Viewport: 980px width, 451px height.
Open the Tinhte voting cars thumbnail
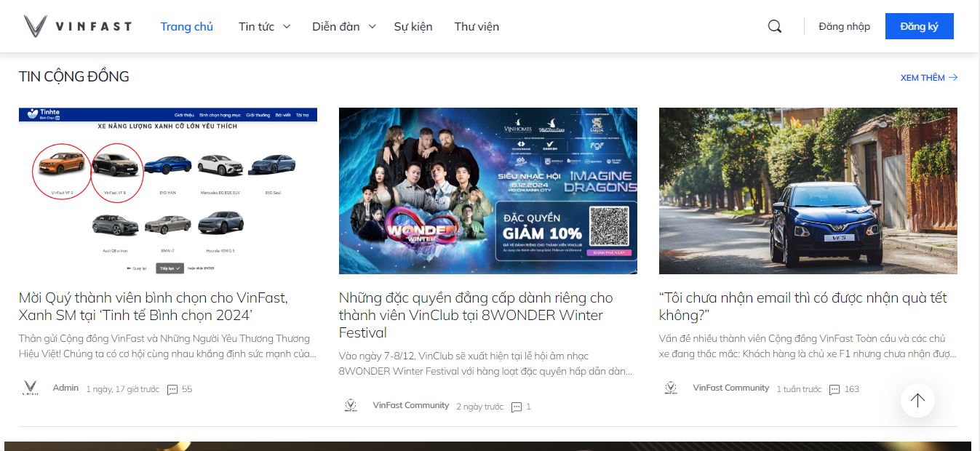pos(168,191)
